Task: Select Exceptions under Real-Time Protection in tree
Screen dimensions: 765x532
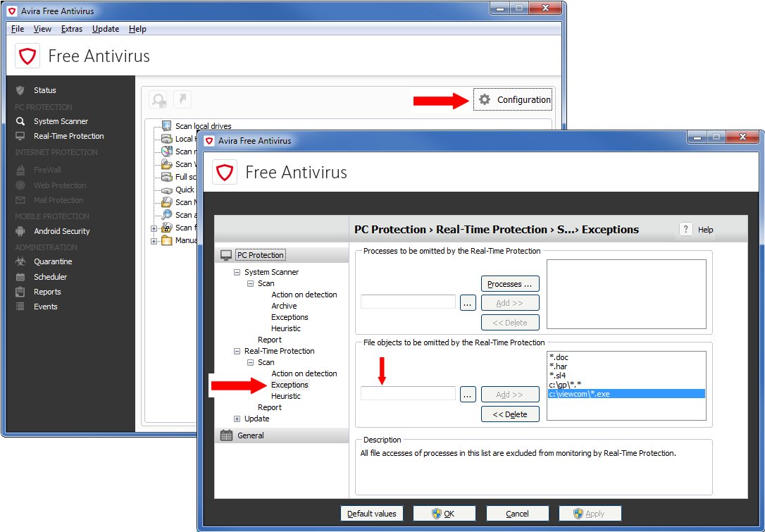Action: (x=290, y=385)
